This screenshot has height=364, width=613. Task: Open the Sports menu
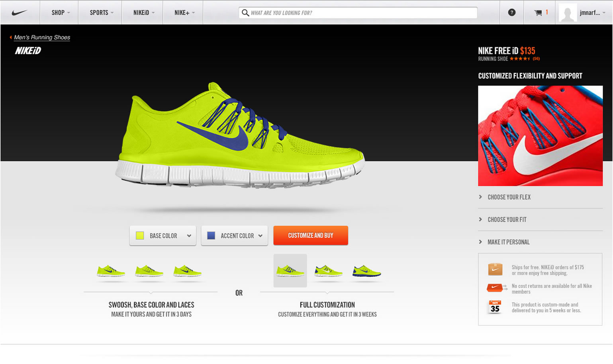pos(101,13)
